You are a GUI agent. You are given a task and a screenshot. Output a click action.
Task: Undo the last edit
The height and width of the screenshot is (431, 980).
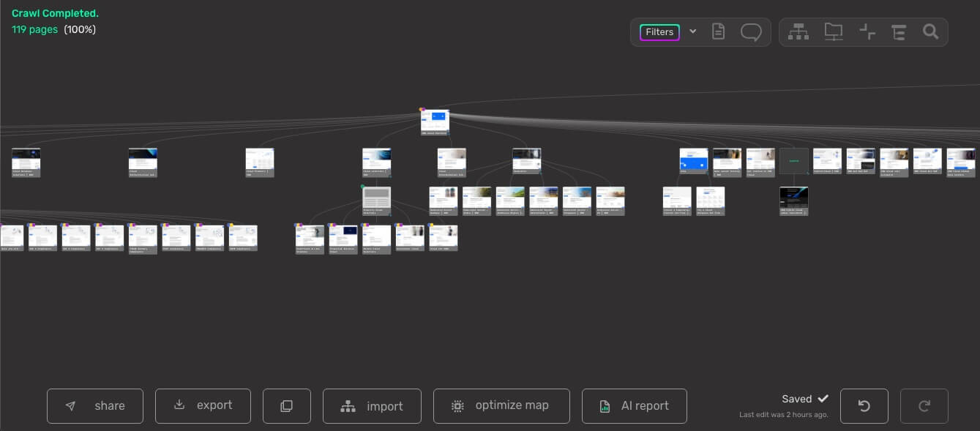coord(864,406)
